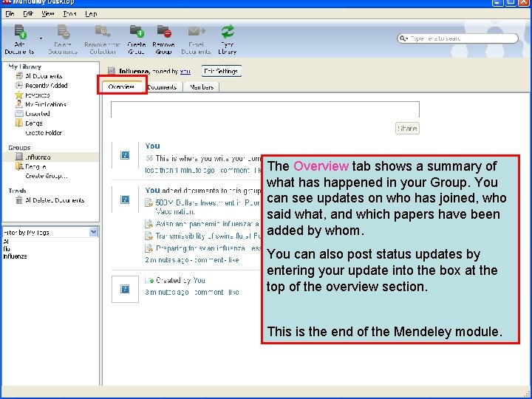Select All Documents in My Library
This screenshot has height=399, width=532.
tap(44, 76)
